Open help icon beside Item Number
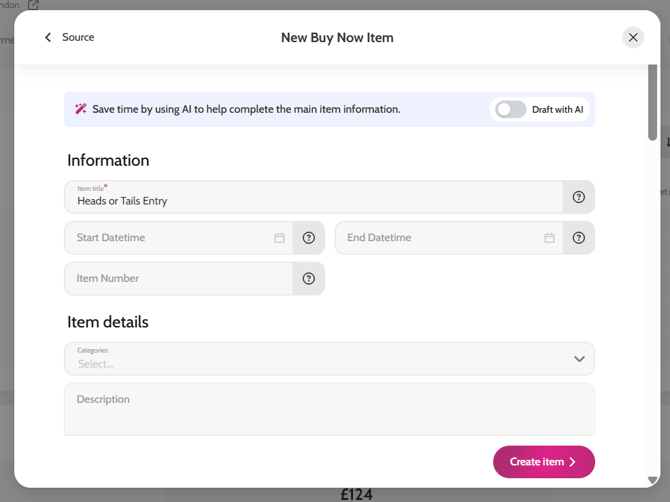The width and height of the screenshot is (670, 502). 309,279
